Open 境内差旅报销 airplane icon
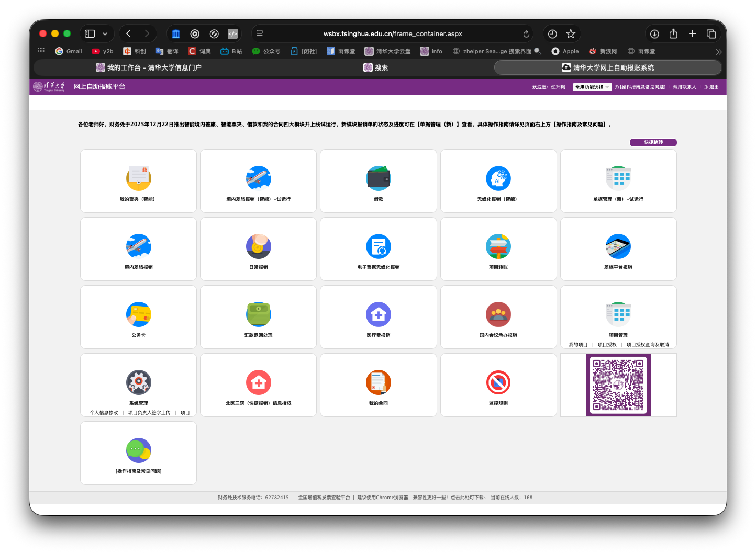Image resolution: width=756 pixels, height=554 pixels. coord(139,246)
